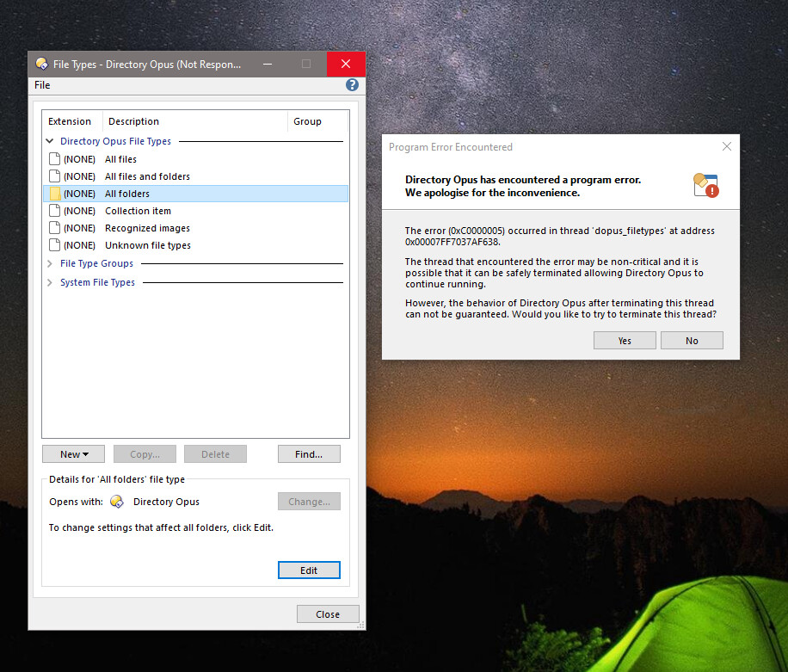Image resolution: width=788 pixels, height=672 pixels.
Task: Click 'Directory Opus has encountered a program error.' heading
Action: 523,180
